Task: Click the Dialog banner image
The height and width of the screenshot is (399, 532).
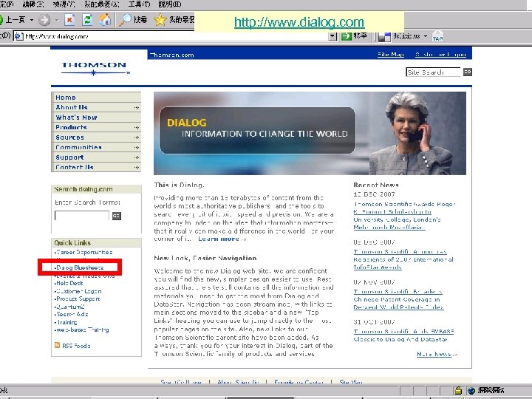Action: point(310,133)
